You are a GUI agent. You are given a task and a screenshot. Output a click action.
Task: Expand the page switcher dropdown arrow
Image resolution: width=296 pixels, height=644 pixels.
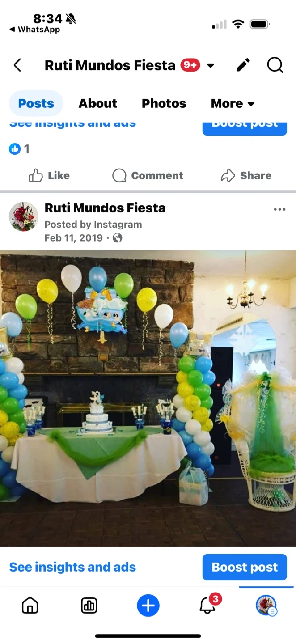click(x=210, y=66)
